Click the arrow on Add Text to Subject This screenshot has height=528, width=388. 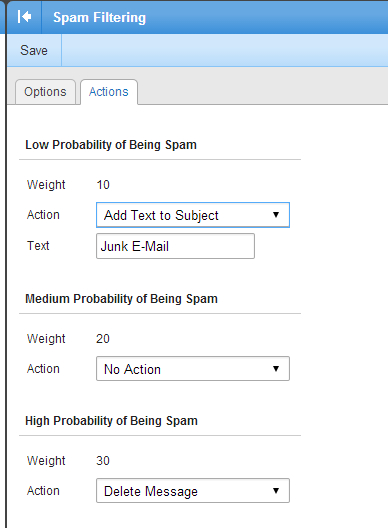[x=276, y=215]
